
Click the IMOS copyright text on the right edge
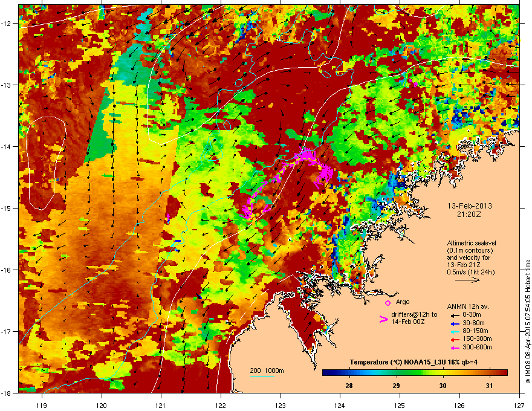528,322
